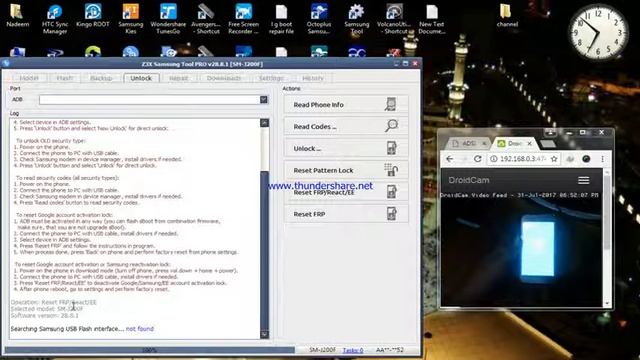This screenshot has width=640, height=360.
Task: Click the analog clock gadget
Action: click(598, 33)
